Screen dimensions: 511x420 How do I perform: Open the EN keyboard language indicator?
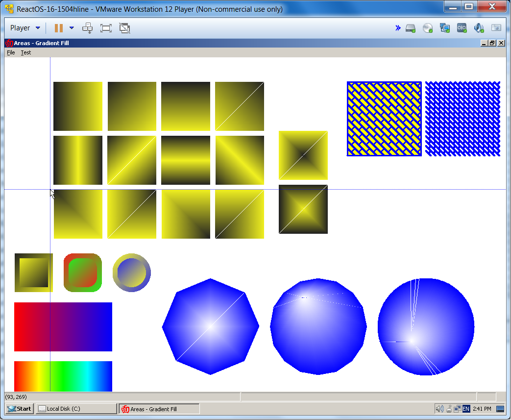pos(466,409)
